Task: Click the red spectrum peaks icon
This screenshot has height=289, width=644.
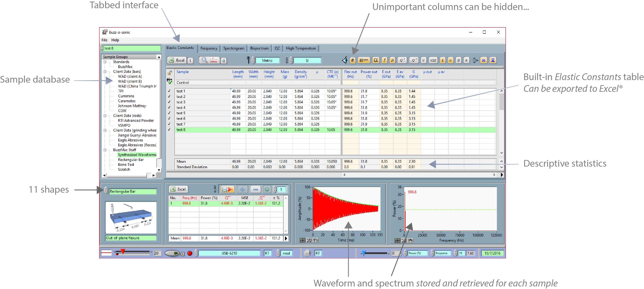Action: tap(214, 60)
